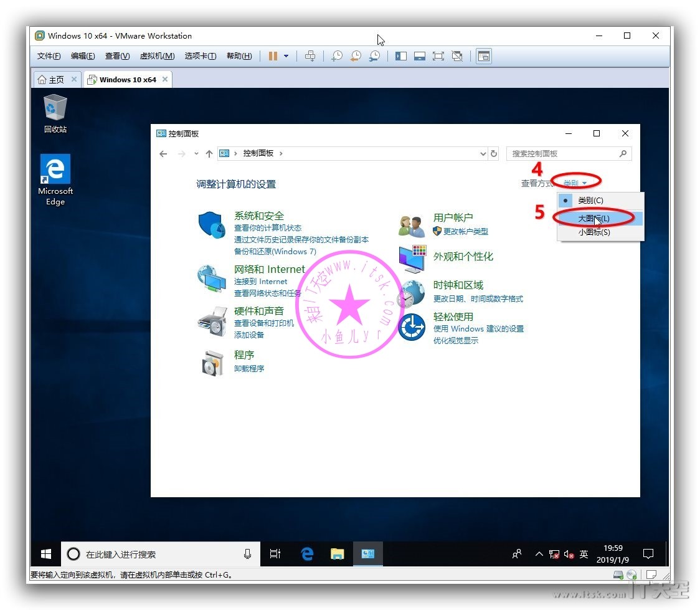The image size is (700, 610).
Task: Toggle the VMware thumbnail bar
Action: click(x=420, y=56)
